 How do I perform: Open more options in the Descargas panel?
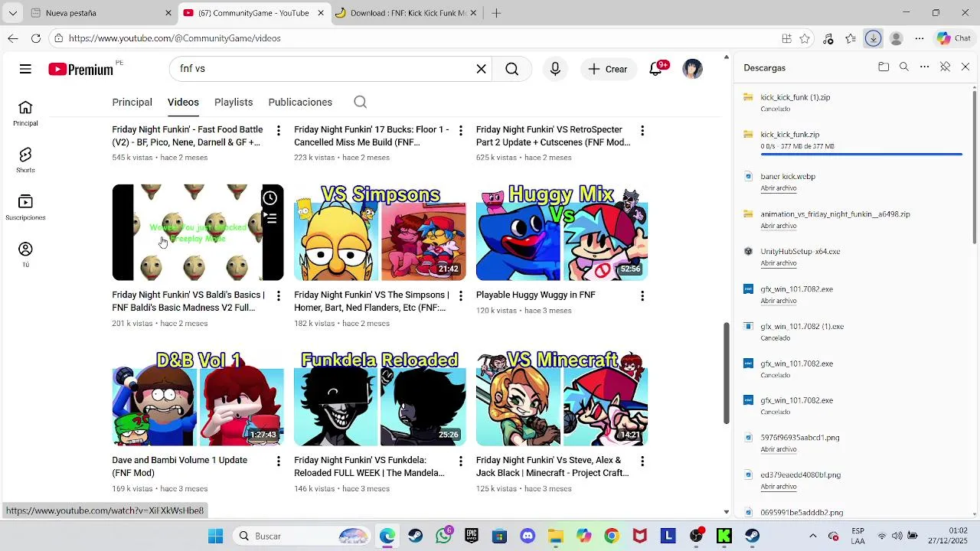(x=925, y=67)
